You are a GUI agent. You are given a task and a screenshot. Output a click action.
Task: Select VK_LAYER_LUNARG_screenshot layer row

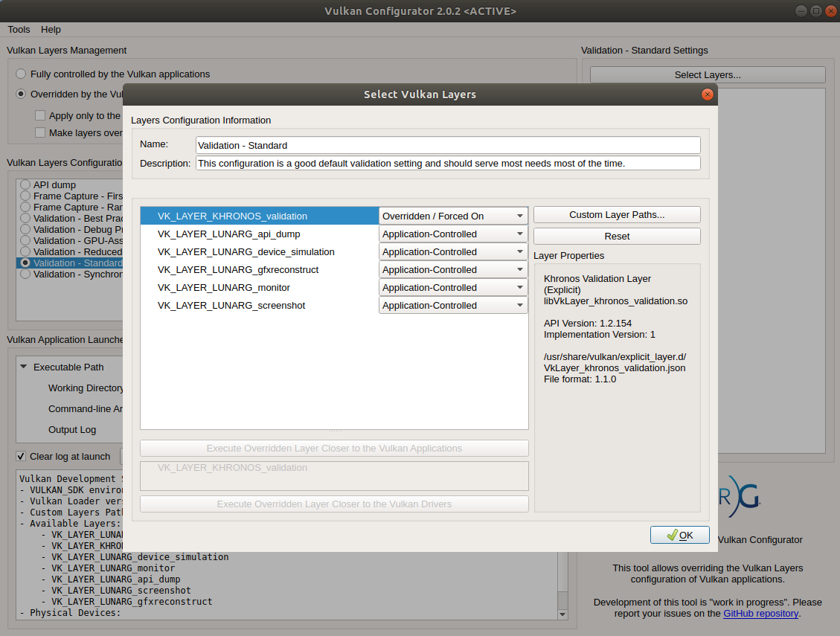point(231,305)
